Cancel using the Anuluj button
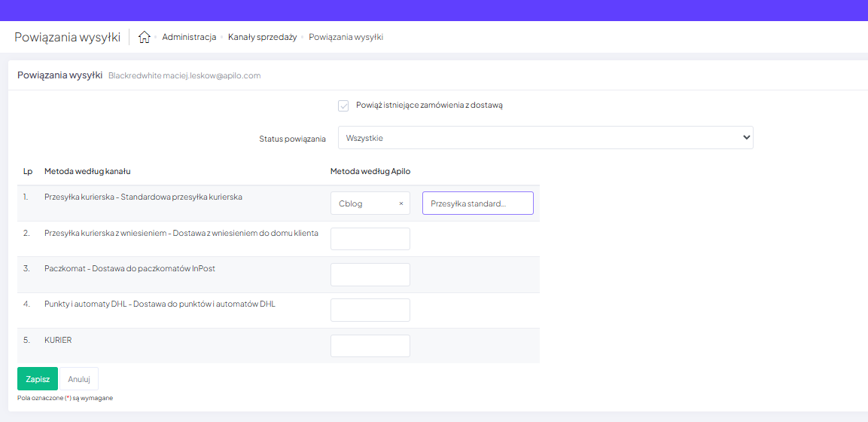 (79, 379)
